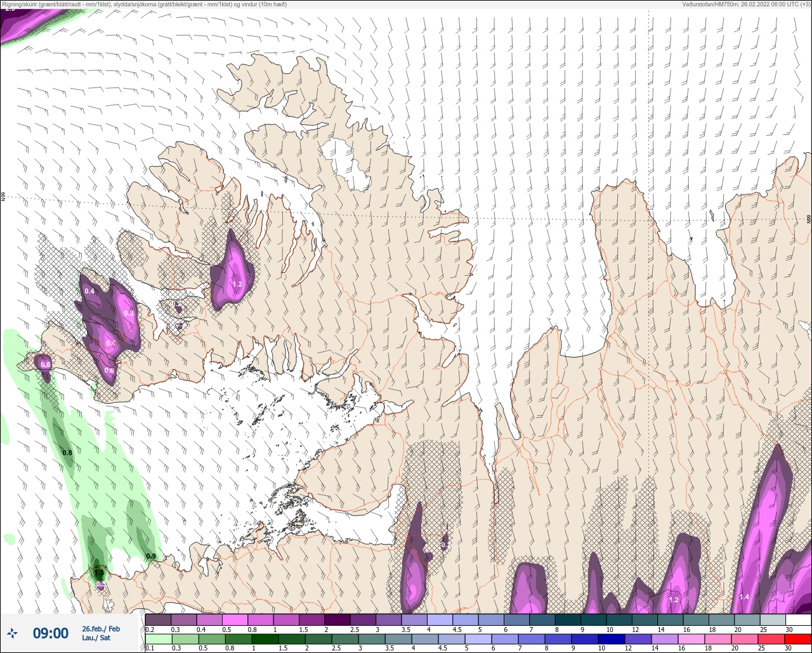Select the top-row legend swatch labeled 12
Screen dimensions: 812x653
click(645, 619)
